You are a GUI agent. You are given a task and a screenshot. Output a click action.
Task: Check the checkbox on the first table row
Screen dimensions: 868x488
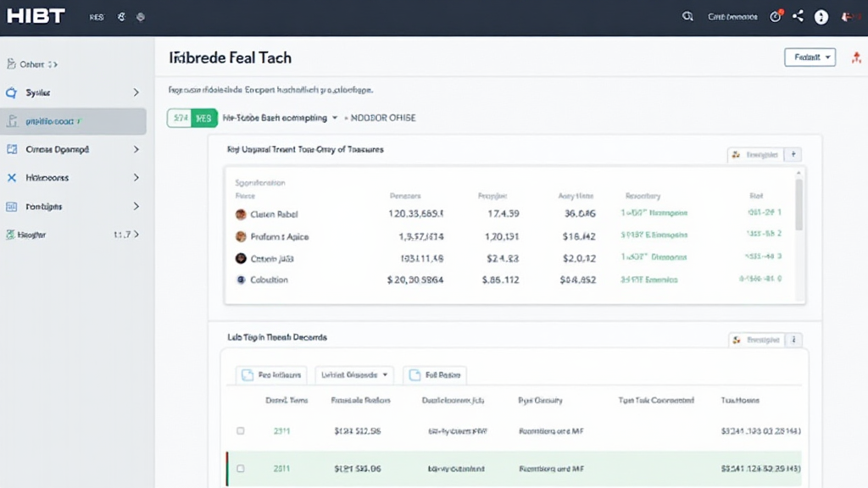241,430
